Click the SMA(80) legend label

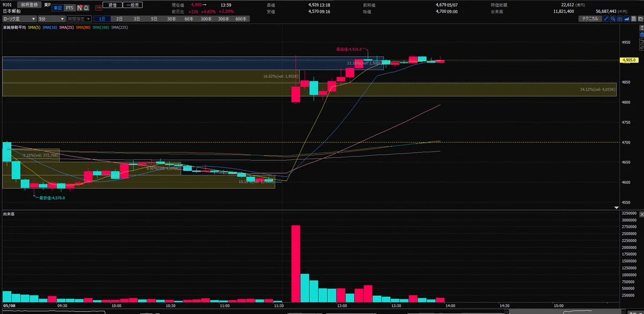click(84, 27)
